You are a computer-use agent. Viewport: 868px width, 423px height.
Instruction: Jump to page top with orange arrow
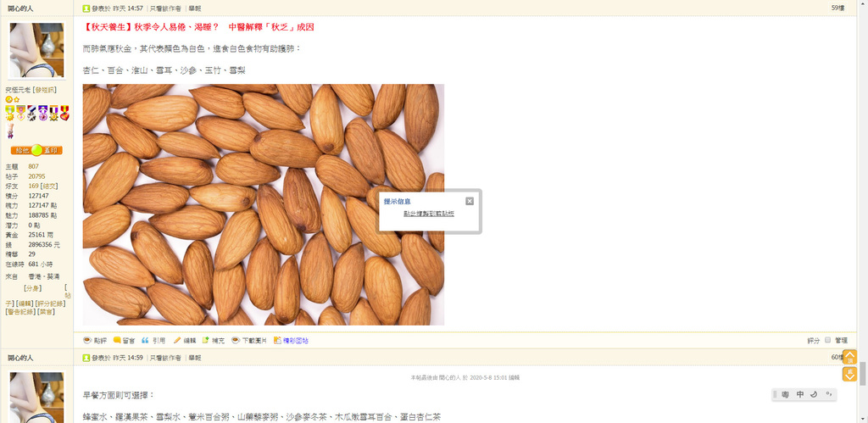point(849,357)
